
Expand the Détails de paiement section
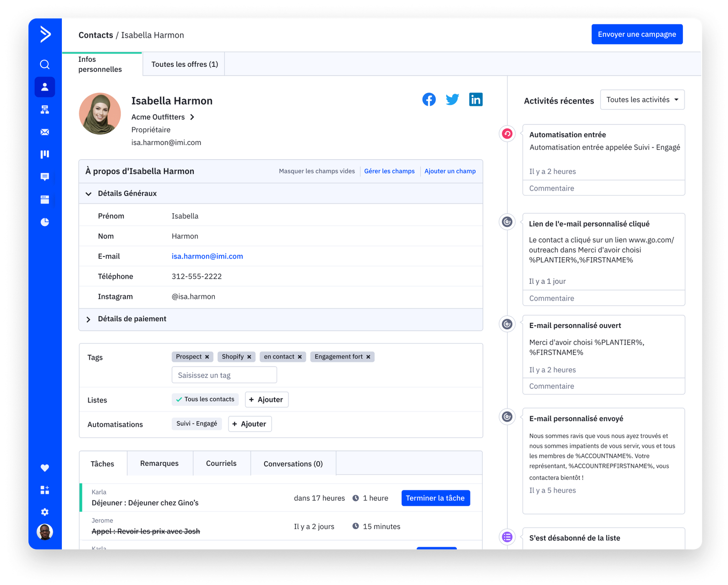[x=89, y=319]
